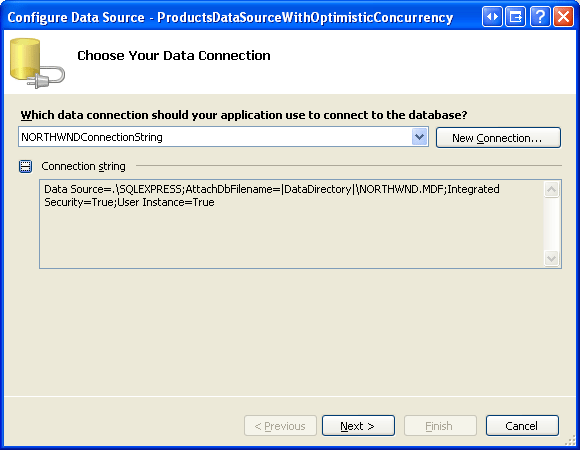
Task: Click the connection string scrollbar down arrow
Action: pos(552,258)
